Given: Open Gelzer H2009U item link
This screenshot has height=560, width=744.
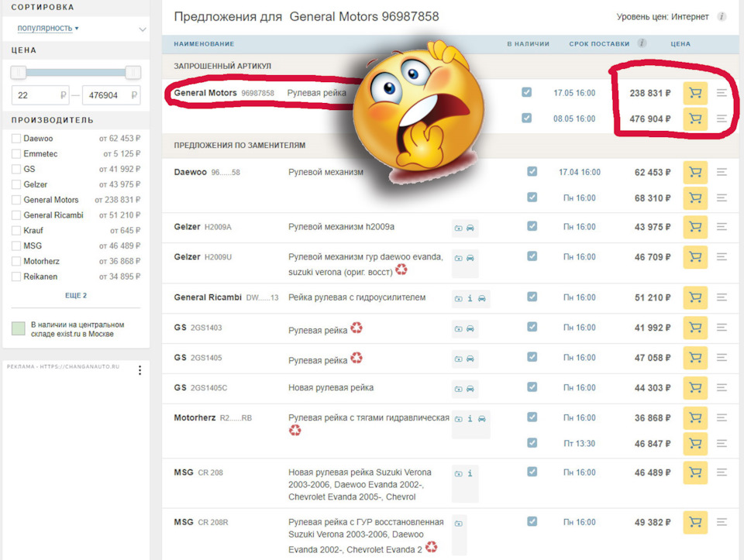Looking at the screenshot, I should pyautogui.click(x=202, y=257).
